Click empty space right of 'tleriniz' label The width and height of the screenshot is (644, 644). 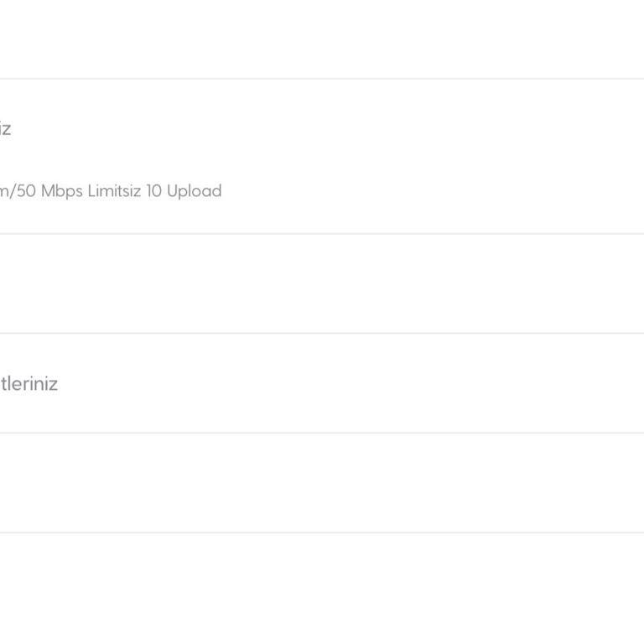click(335, 384)
